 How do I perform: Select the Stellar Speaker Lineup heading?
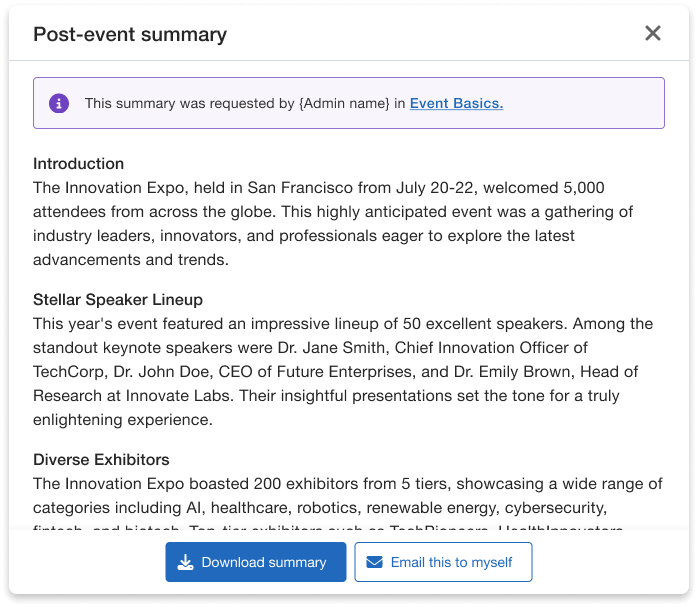tap(118, 300)
